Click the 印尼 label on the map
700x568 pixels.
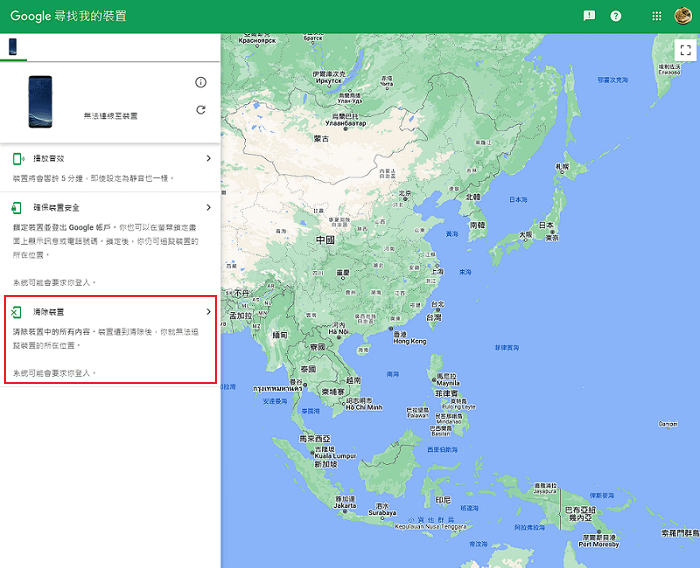pyautogui.click(x=443, y=500)
